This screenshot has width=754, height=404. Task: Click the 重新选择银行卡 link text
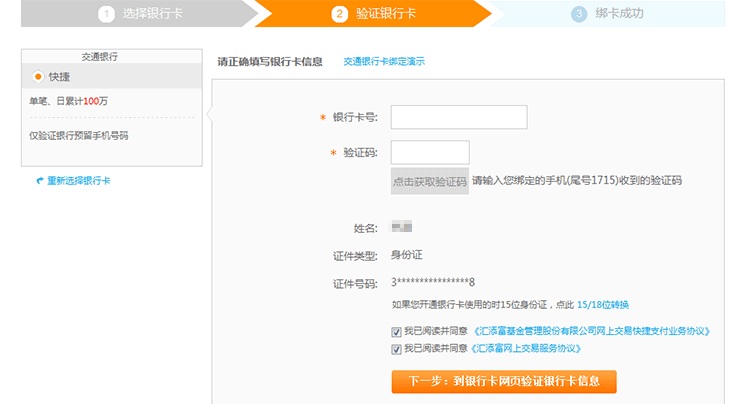(79, 181)
